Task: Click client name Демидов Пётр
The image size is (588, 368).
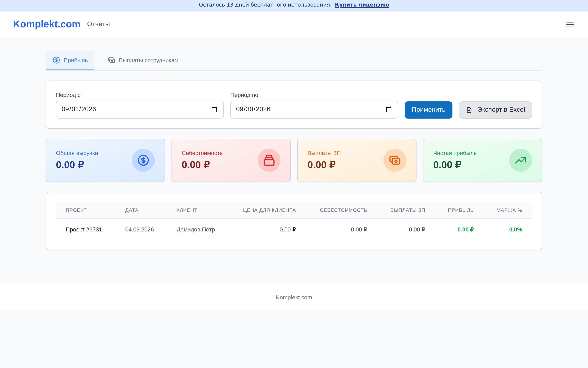Action: (x=196, y=230)
